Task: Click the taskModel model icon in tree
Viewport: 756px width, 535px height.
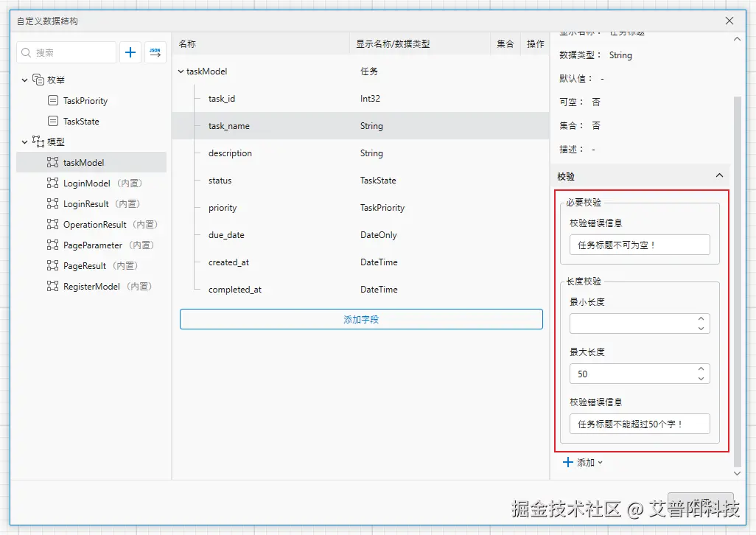Action: (x=53, y=162)
